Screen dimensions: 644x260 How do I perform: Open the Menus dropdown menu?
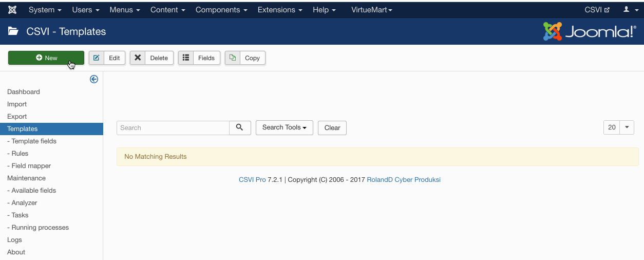(x=124, y=10)
